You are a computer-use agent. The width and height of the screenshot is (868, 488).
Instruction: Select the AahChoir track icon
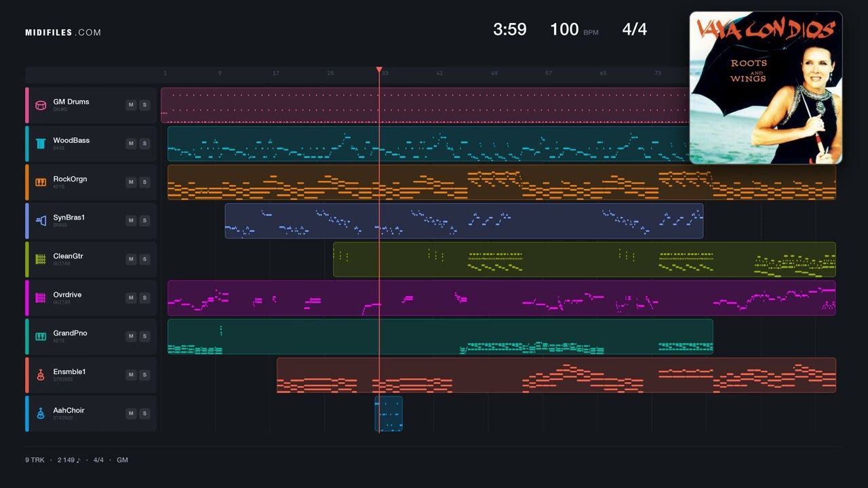(41, 413)
